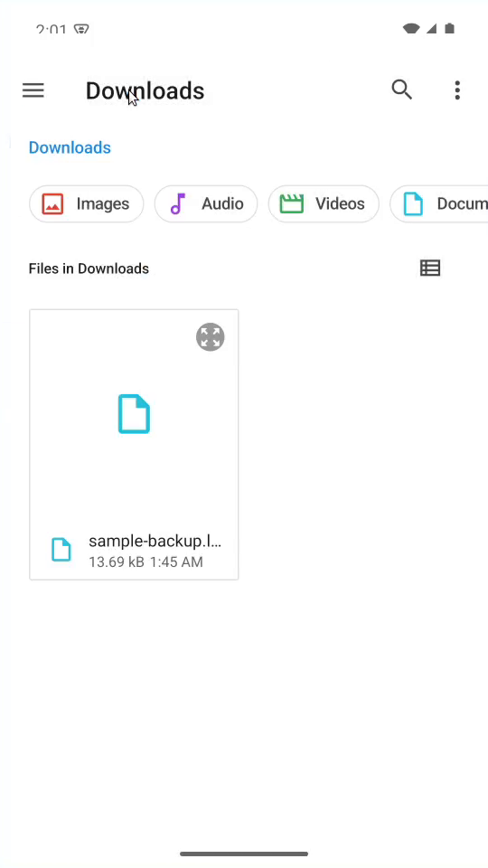Filter by Documents chip

tap(439, 203)
